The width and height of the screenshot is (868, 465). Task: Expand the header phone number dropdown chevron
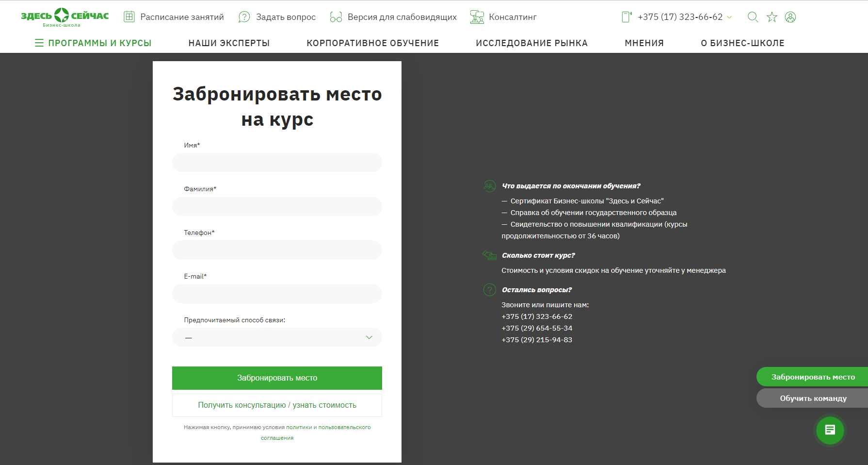(x=729, y=17)
